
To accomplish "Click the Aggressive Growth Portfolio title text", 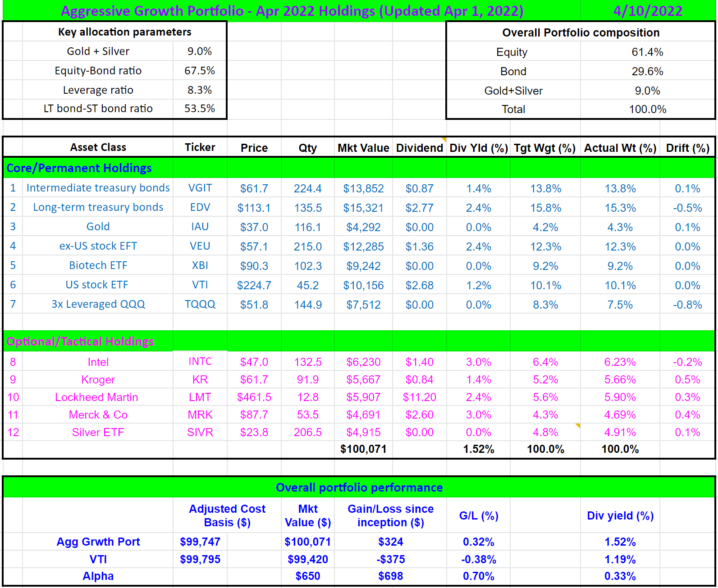I will click(292, 11).
